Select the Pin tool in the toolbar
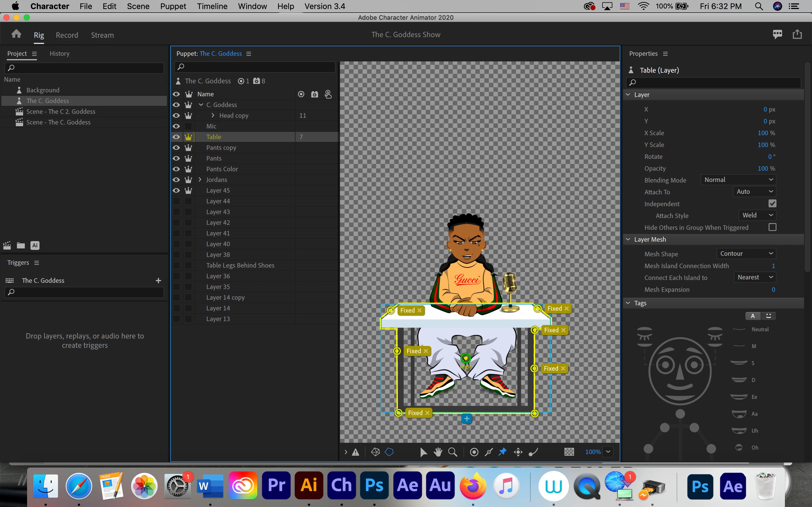Screen dimensions: 812x507 click(x=503, y=452)
